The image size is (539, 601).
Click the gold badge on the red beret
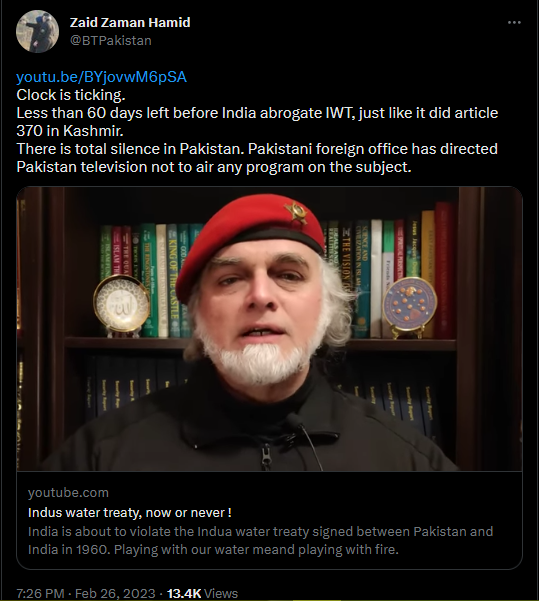click(297, 213)
